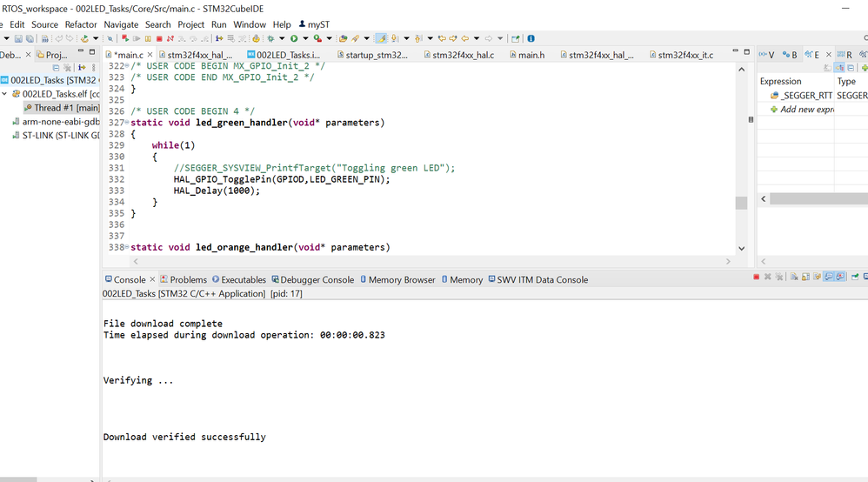Viewport: 868px width, 482px height.
Task: Click the red Terminate icon in main toolbar
Action: point(159,39)
